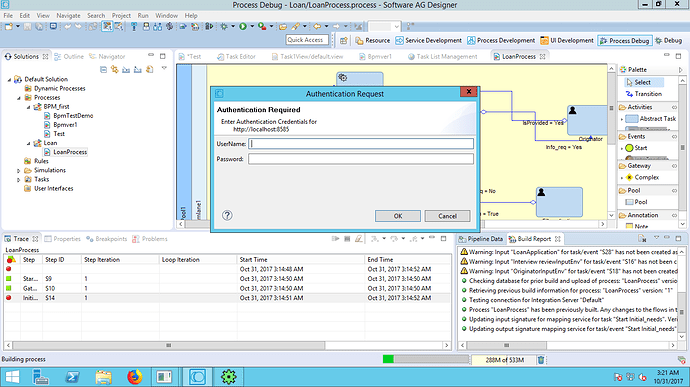Screen dimensions: 690x387
Task: Click the binoculars icon in the toolbar
Action: coord(158,26)
